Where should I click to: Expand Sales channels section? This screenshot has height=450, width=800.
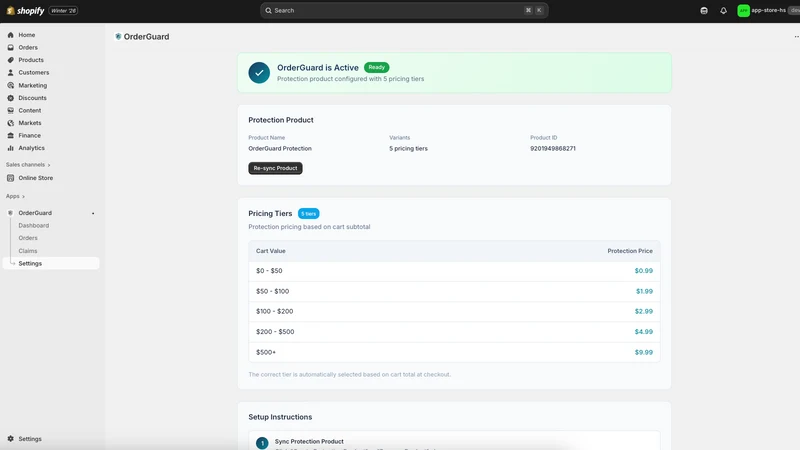coord(28,165)
